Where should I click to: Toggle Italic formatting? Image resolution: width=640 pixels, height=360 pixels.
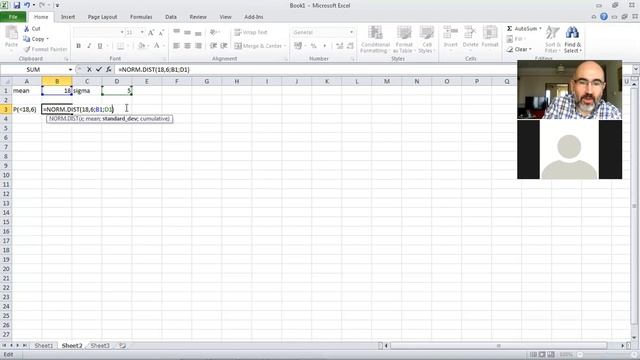click(89, 46)
